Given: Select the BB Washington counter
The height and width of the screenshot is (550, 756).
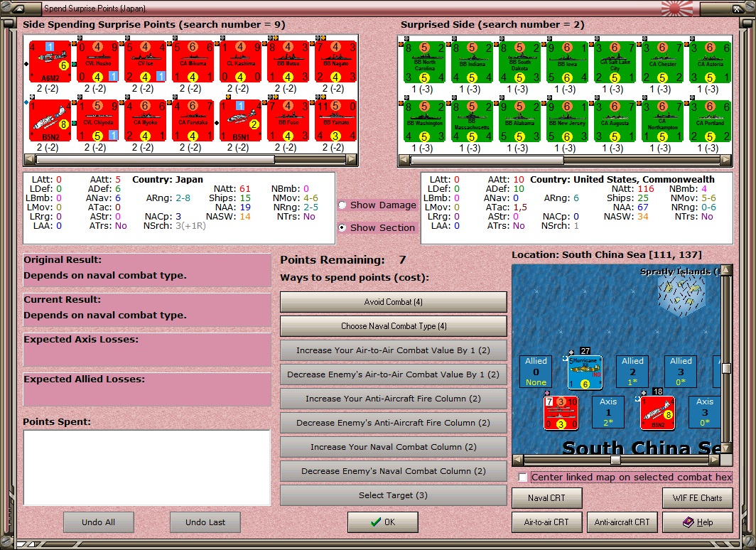Looking at the screenshot, I should (424, 121).
